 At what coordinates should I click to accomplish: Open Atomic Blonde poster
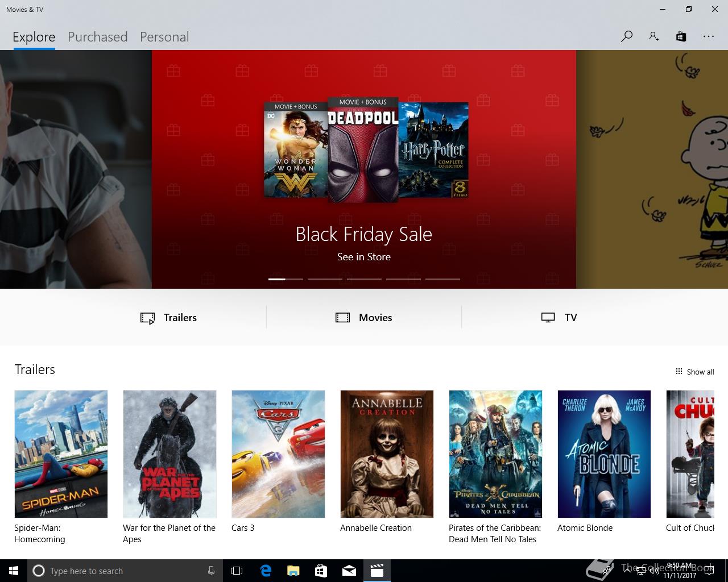[x=604, y=454]
